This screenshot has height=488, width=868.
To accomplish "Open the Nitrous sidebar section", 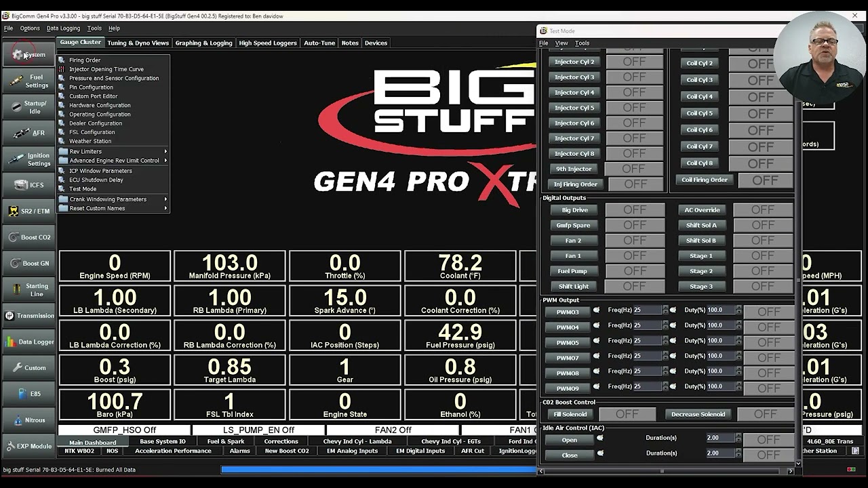I will pyautogui.click(x=28, y=420).
